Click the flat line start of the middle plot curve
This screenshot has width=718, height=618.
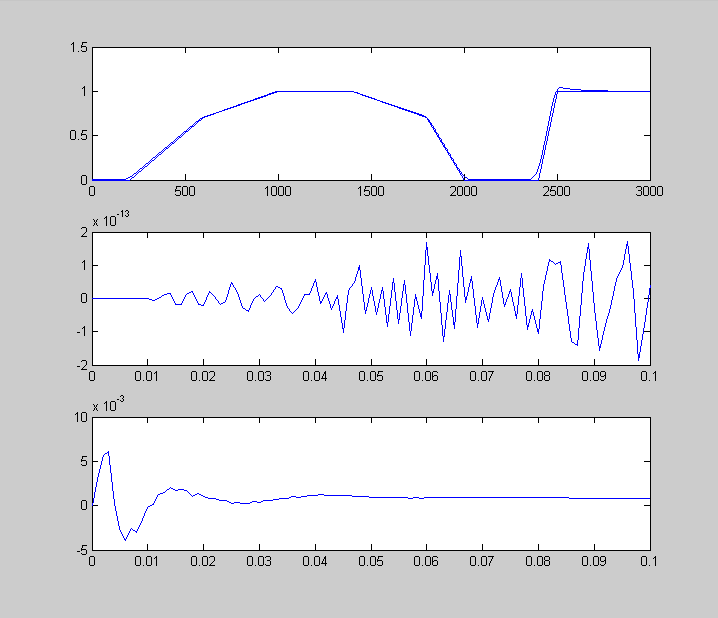(x=120, y=298)
